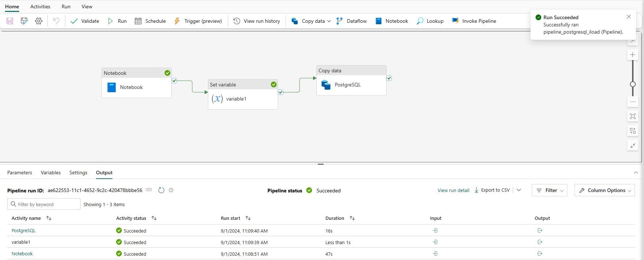
Task: View input of Notebook row
Action: [x=435, y=253]
